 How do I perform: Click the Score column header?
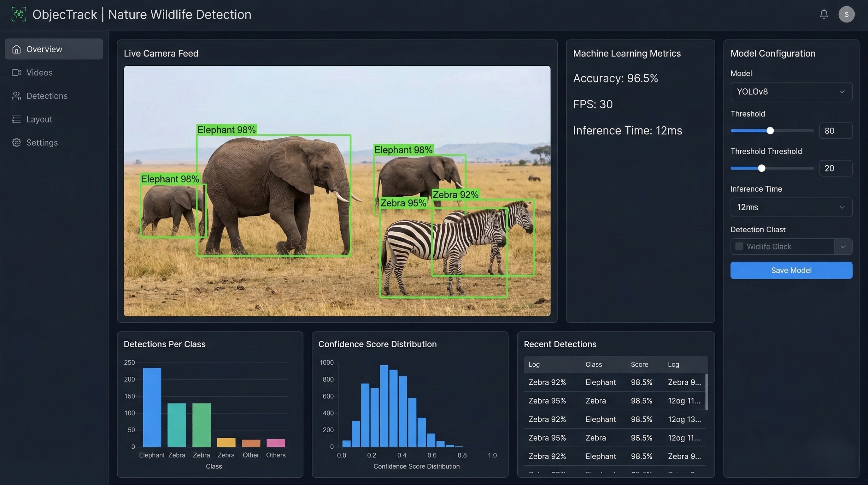[x=639, y=364]
